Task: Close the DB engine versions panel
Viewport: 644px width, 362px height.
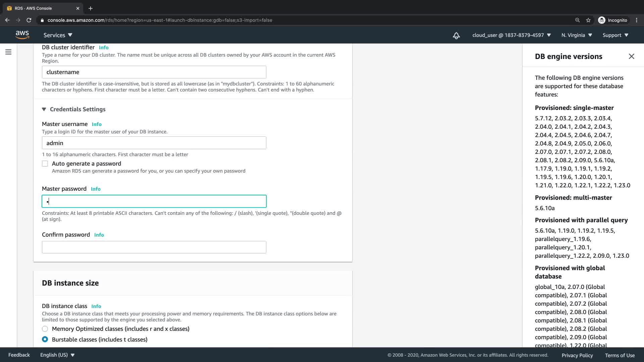Action: click(x=631, y=56)
